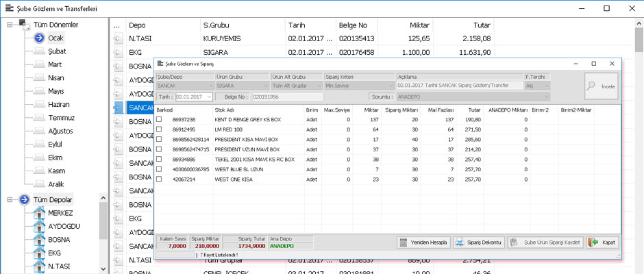
Task: Click the Tüm Depolar blue arrow icon
Action: pyautogui.click(x=24, y=199)
